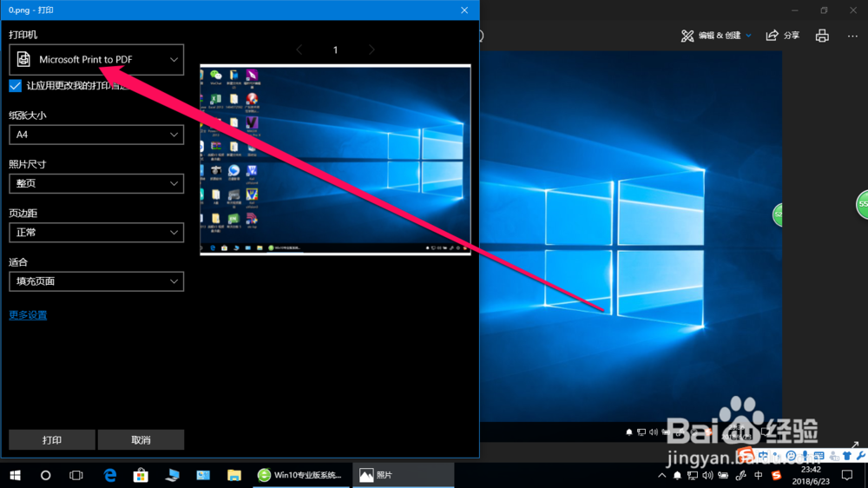The image size is (868, 488).
Task: Open File Explorer from taskbar
Action: coord(234,475)
